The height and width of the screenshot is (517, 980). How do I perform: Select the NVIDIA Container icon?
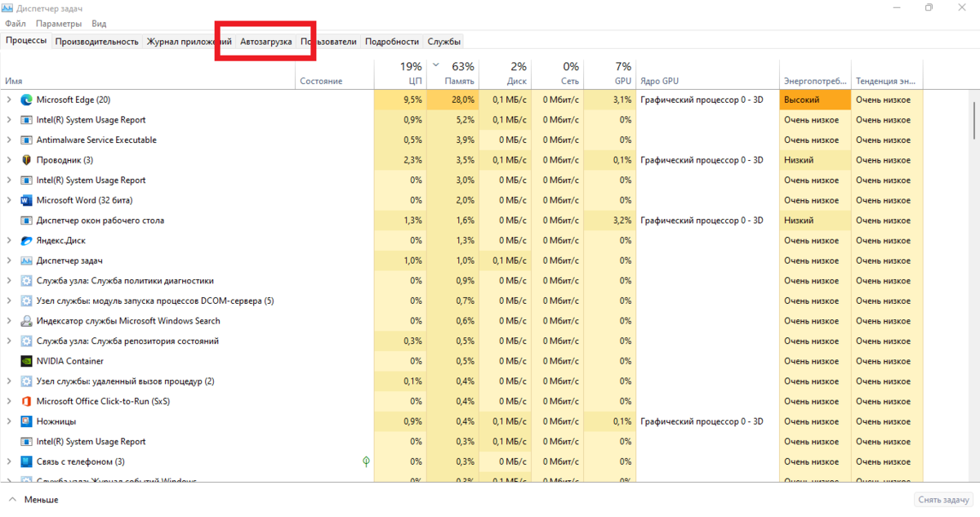[26, 361]
